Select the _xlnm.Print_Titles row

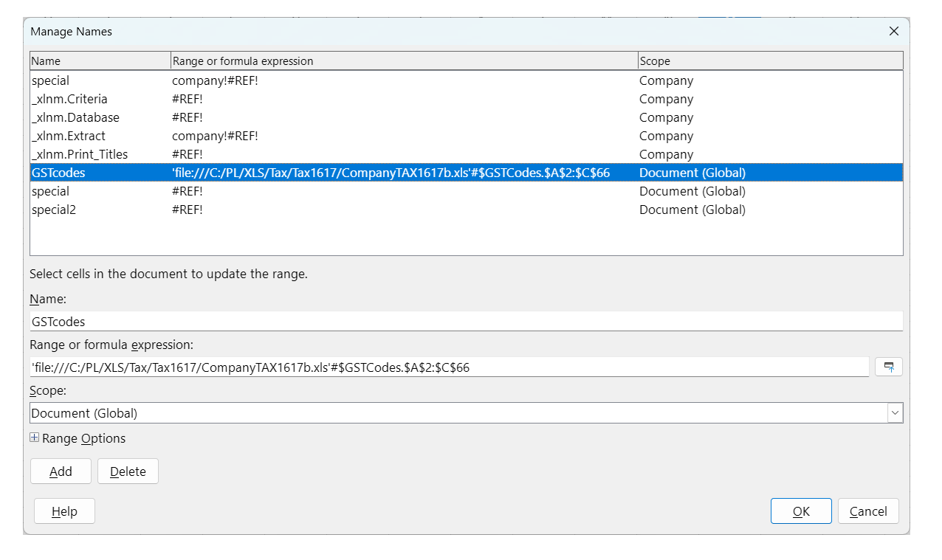80,154
